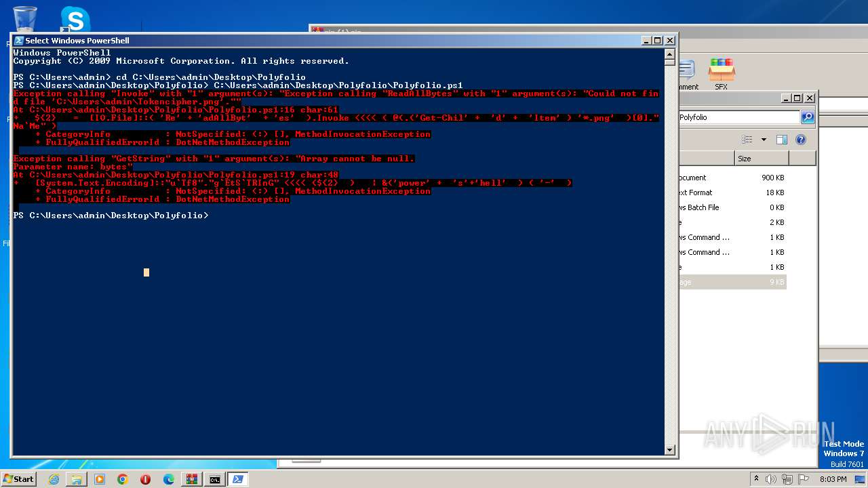Click the 'Array cannot be null' error line

pos(214,159)
